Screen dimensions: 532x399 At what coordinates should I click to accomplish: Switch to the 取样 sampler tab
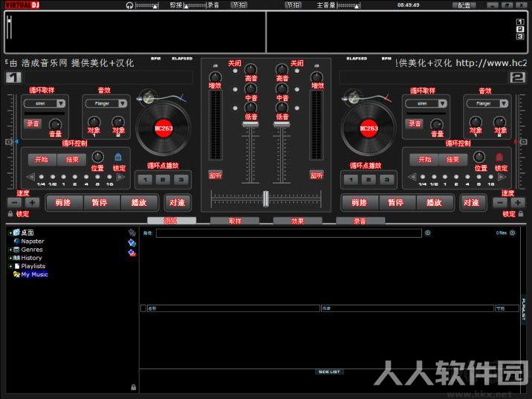235,221
